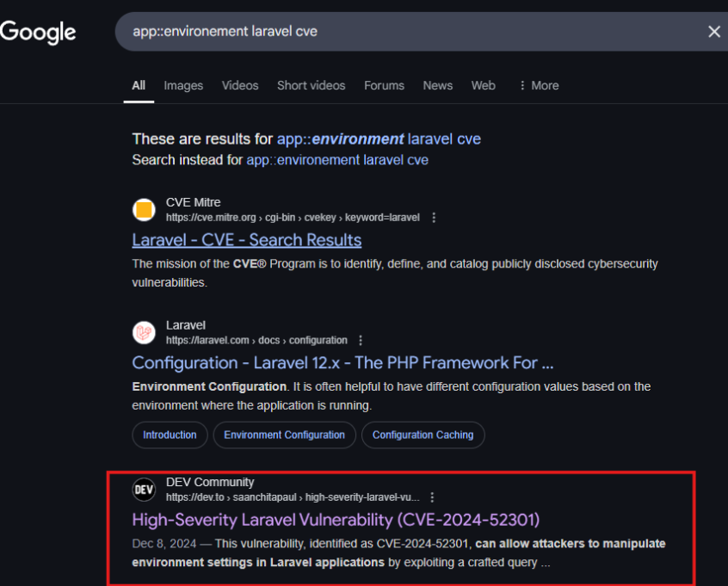
Task: Open options menu for DEV Community result
Action: [x=432, y=497]
